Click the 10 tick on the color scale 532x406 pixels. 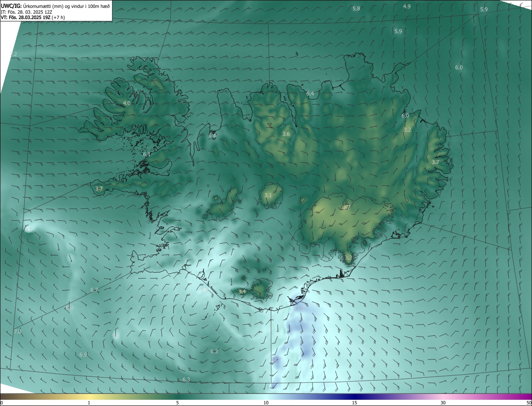click(266, 403)
